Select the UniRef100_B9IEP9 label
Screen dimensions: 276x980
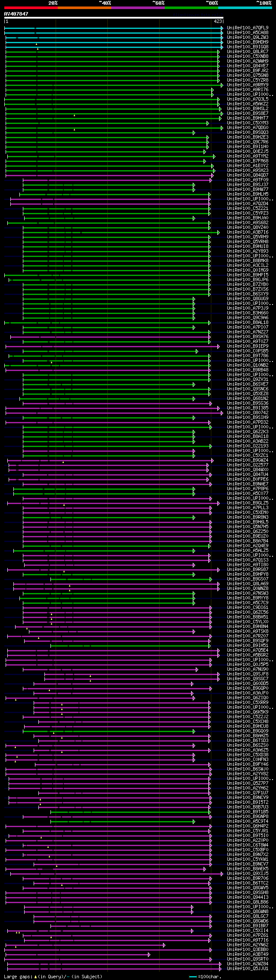(x=248, y=346)
